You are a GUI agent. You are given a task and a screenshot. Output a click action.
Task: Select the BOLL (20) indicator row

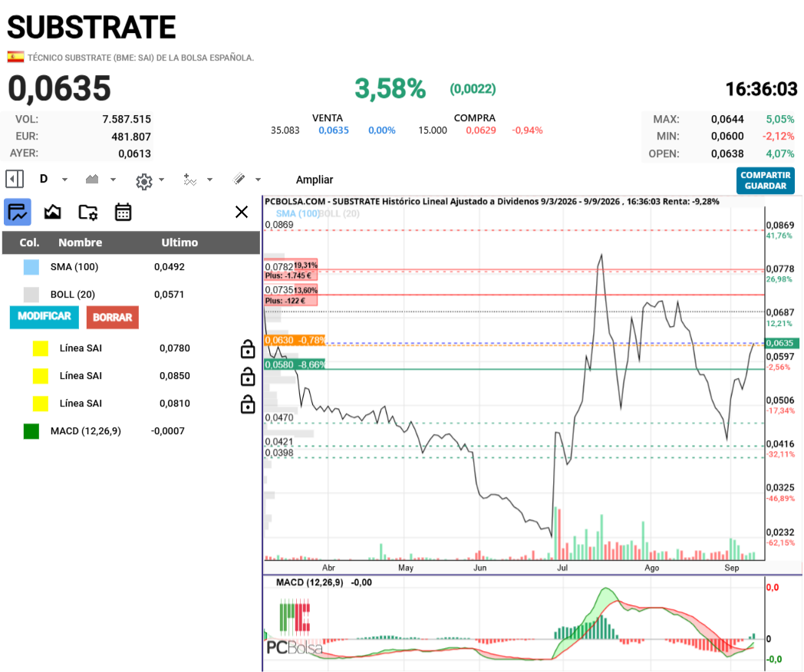(130, 295)
